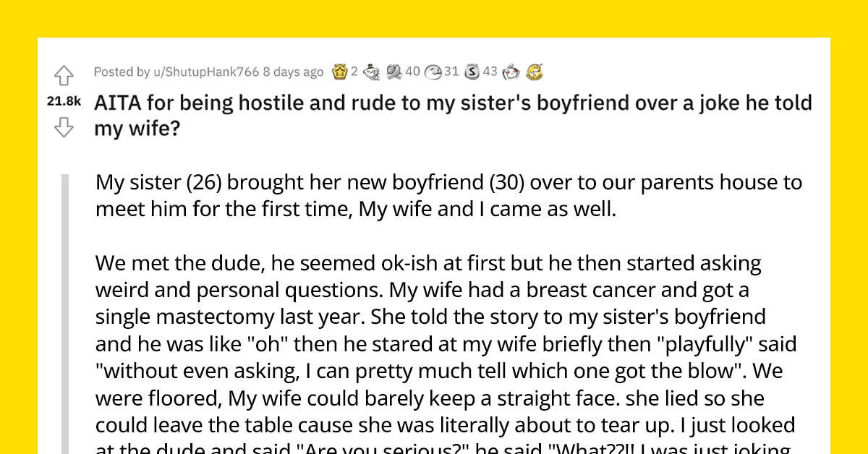Screen dimensions: 868x454
Task: Click the Helping Hand award icon
Action: [394, 72]
